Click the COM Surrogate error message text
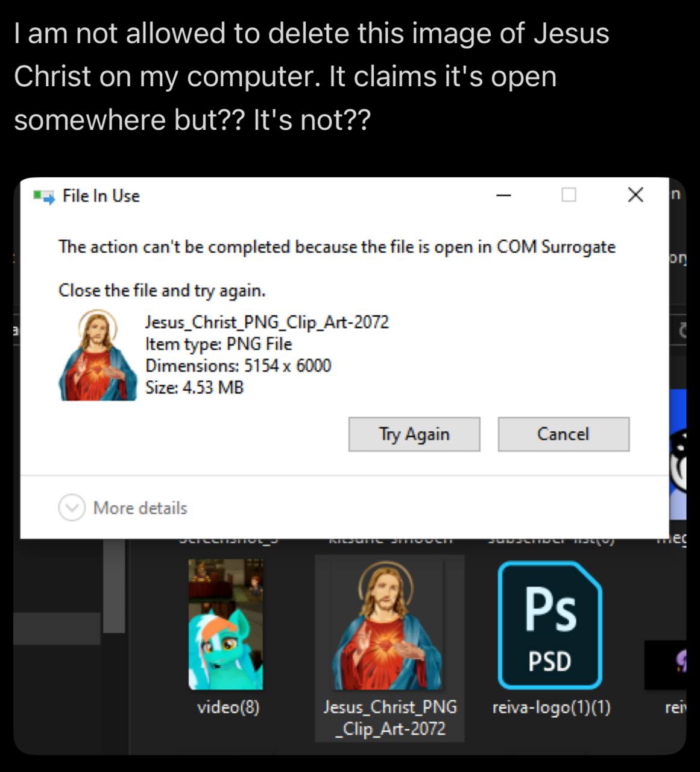Viewport: 700px width, 772px height. click(337, 247)
